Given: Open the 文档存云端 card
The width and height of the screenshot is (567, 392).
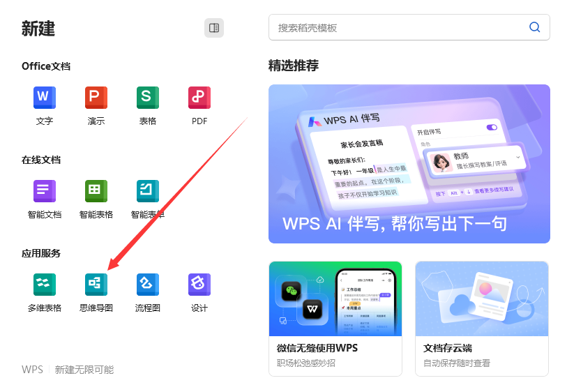Looking at the screenshot, I should coord(482,318).
